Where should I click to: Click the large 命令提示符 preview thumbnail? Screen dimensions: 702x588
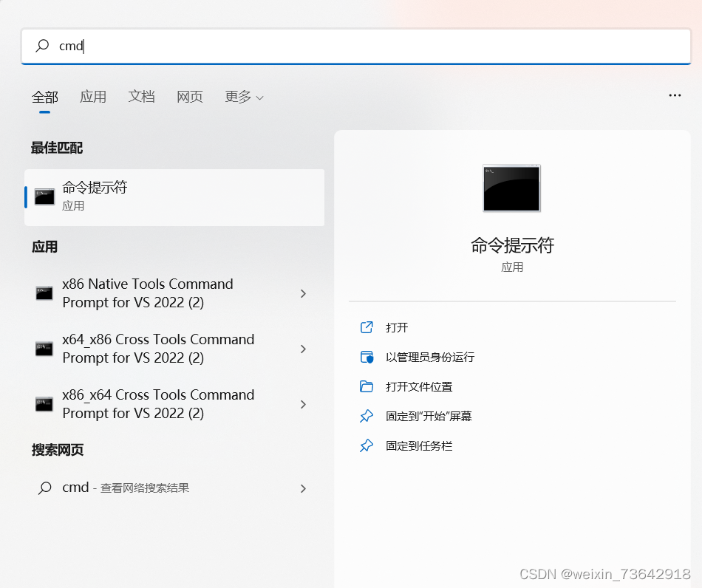click(511, 188)
